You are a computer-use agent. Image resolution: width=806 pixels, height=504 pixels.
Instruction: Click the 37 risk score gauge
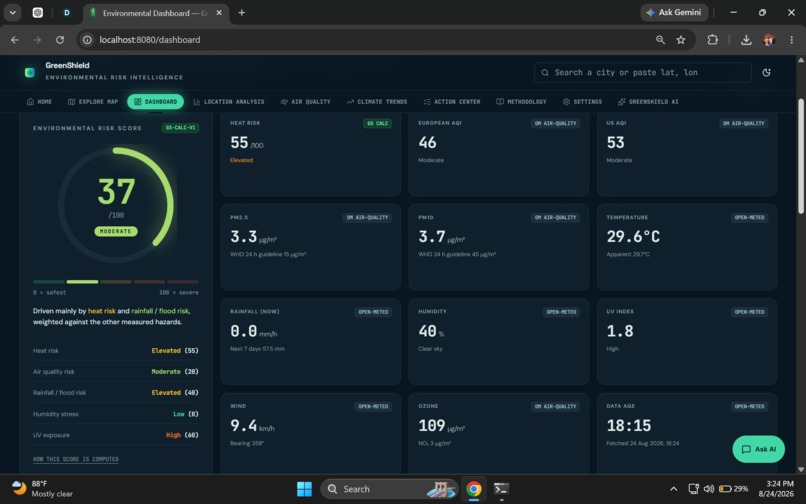116,204
